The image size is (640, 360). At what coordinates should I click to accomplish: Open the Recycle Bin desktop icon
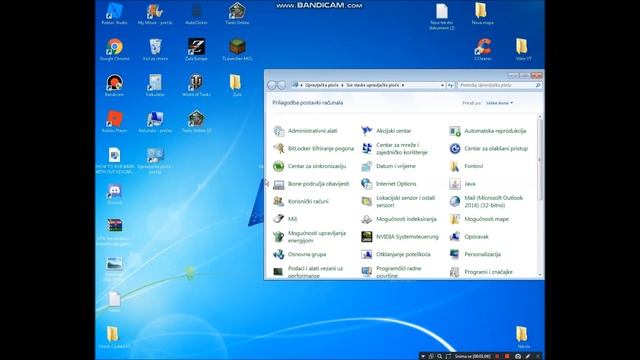coord(155,49)
